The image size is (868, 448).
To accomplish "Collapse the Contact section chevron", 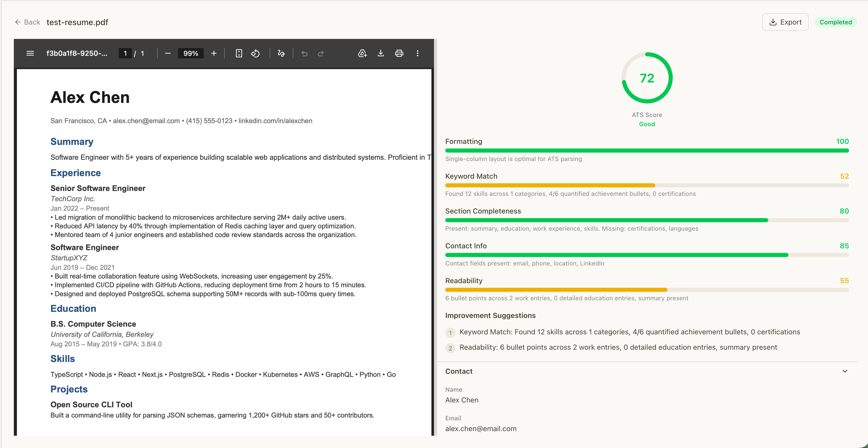I will click(845, 371).
